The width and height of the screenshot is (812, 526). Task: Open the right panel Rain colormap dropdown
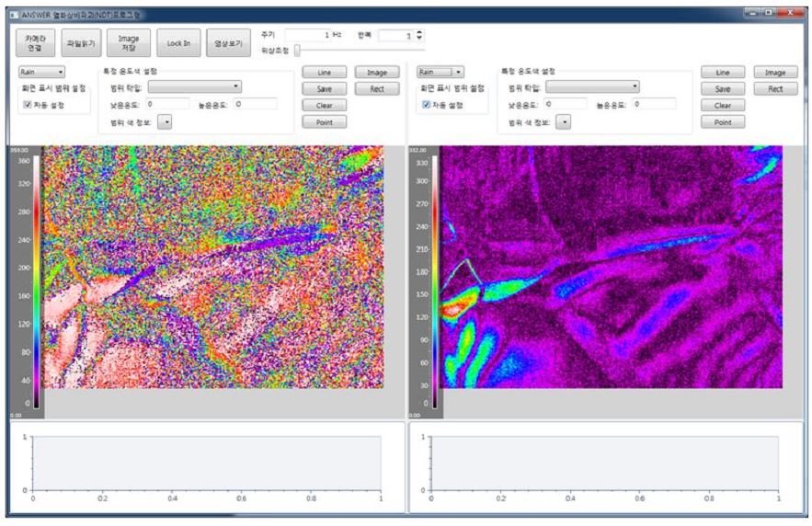click(440, 71)
